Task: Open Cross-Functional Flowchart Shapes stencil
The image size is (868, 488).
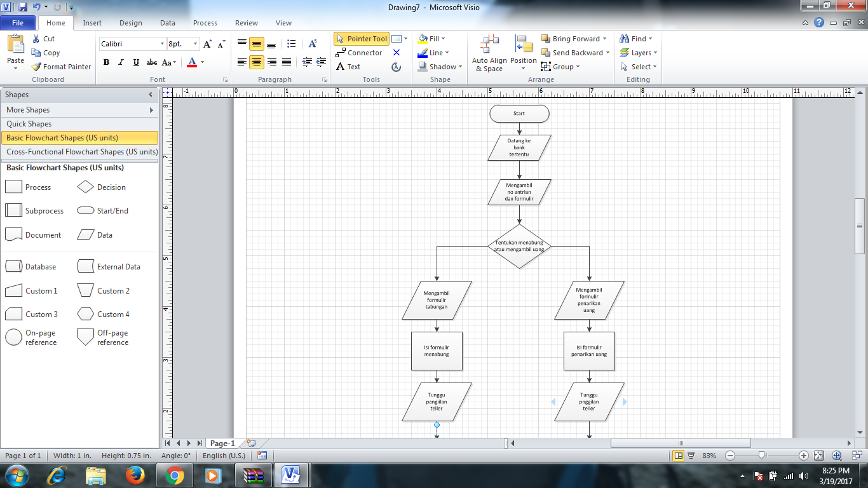Action: click(80, 152)
